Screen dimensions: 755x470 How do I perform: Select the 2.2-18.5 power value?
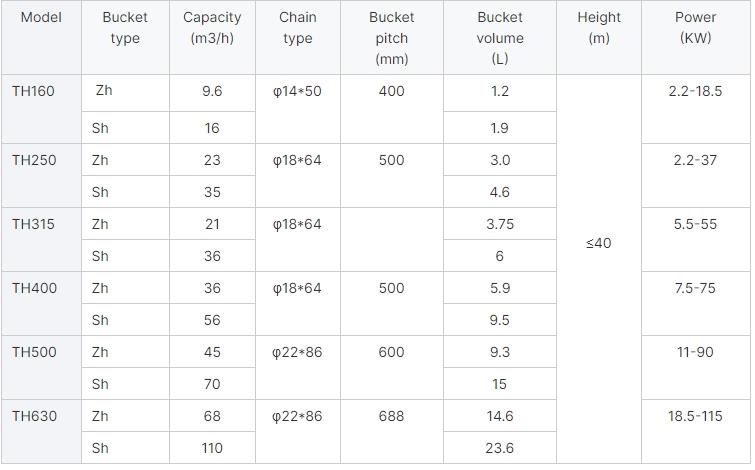tap(695, 91)
